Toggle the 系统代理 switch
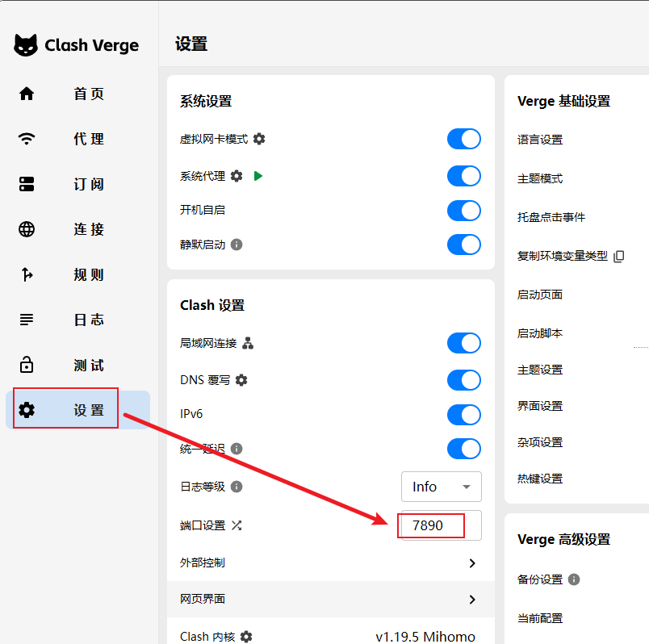The height and width of the screenshot is (644, 649). point(464,176)
